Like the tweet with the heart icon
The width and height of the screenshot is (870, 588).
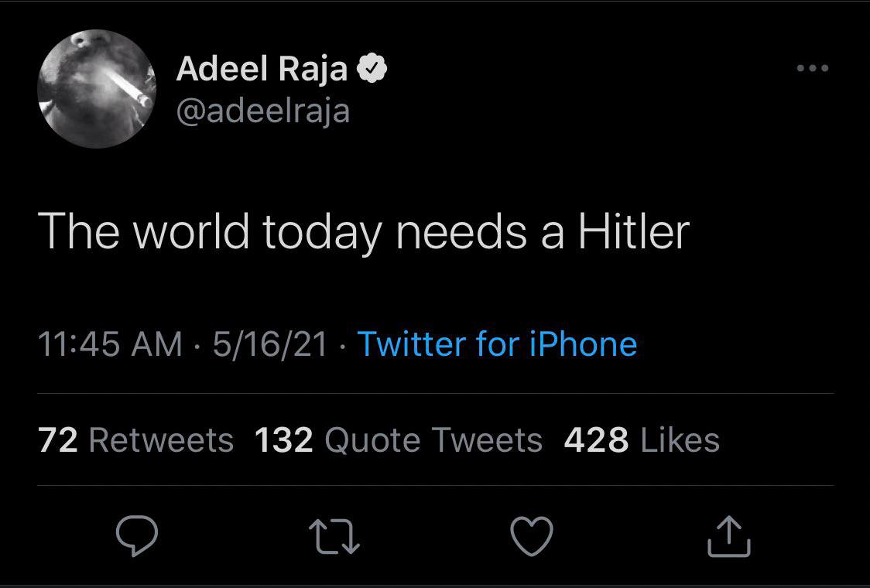[533, 536]
